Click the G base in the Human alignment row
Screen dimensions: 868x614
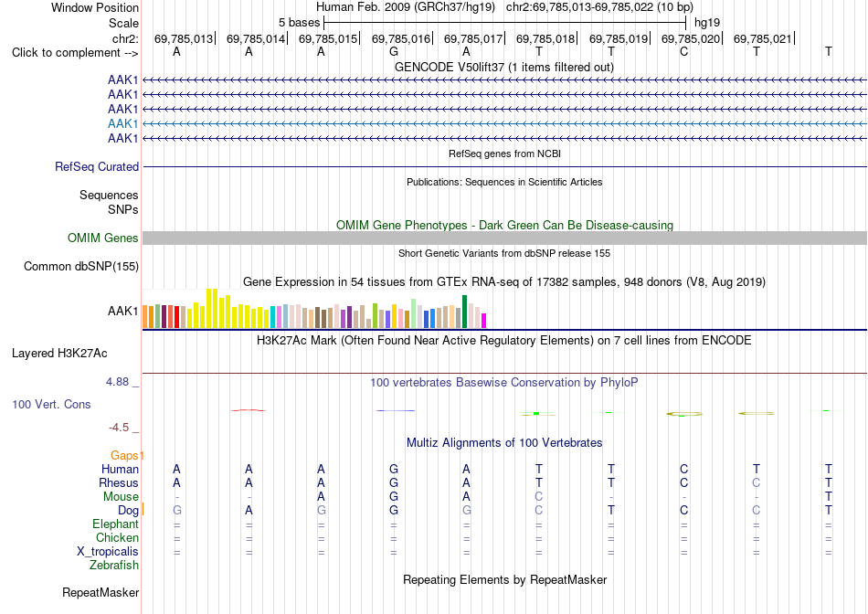[394, 469]
